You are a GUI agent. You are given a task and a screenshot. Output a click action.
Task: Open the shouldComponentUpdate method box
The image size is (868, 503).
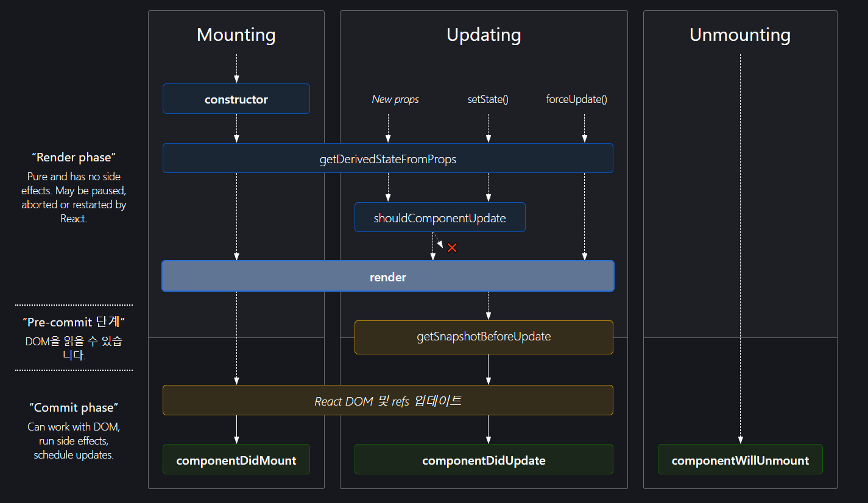pyautogui.click(x=440, y=217)
